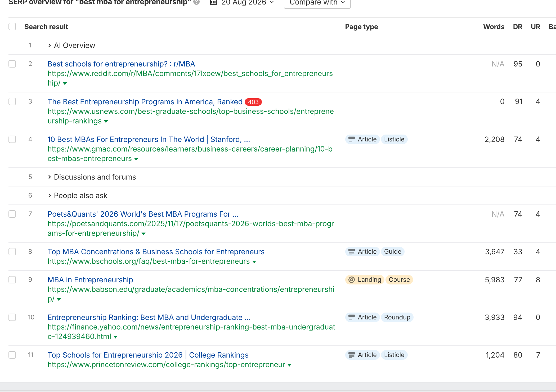The width and height of the screenshot is (556, 392).
Task: Check the box for Princeton Review result
Action: point(12,355)
